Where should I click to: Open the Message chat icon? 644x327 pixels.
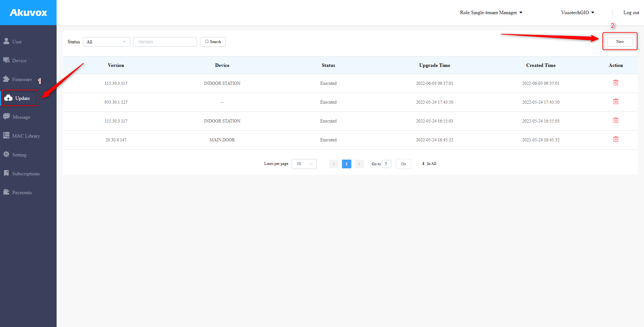pos(7,116)
